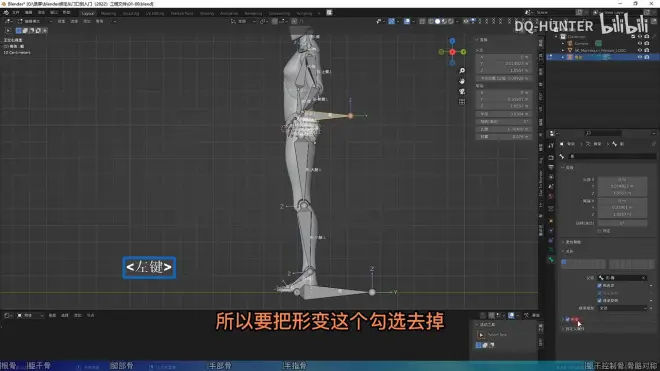
Task: Switch to the Animation workspace tab
Action: point(229,13)
